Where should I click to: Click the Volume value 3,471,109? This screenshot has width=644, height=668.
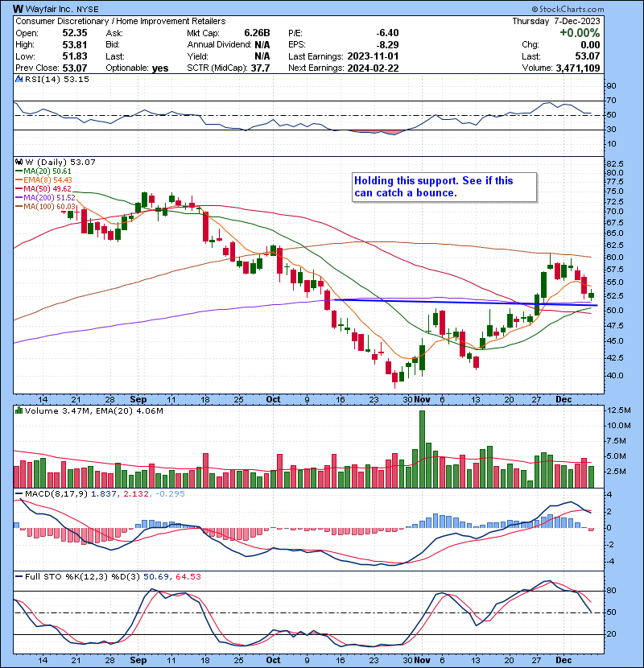click(577, 68)
